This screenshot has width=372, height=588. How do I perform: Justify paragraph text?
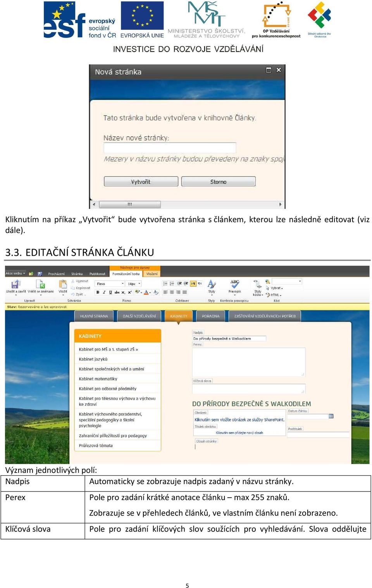click(185, 292)
